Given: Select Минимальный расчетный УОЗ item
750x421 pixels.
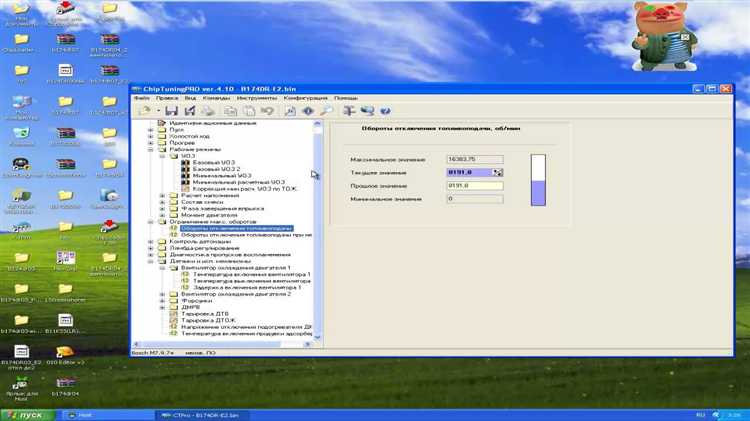Looking at the screenshot, I should pos(238,182).
